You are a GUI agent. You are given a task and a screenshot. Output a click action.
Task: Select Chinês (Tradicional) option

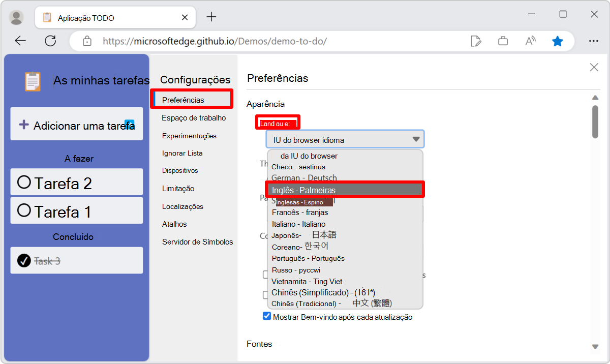click(x=345, y=304)
